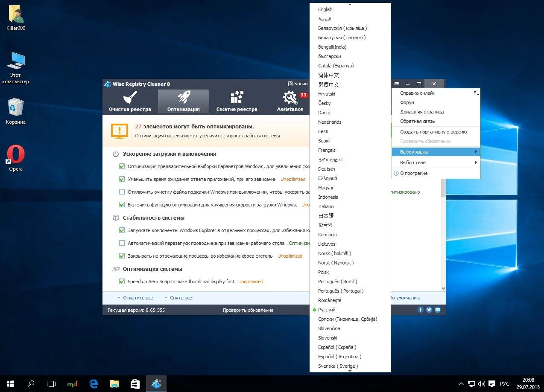
Task: Open Action Center notification icon
Action: (492, 384)
